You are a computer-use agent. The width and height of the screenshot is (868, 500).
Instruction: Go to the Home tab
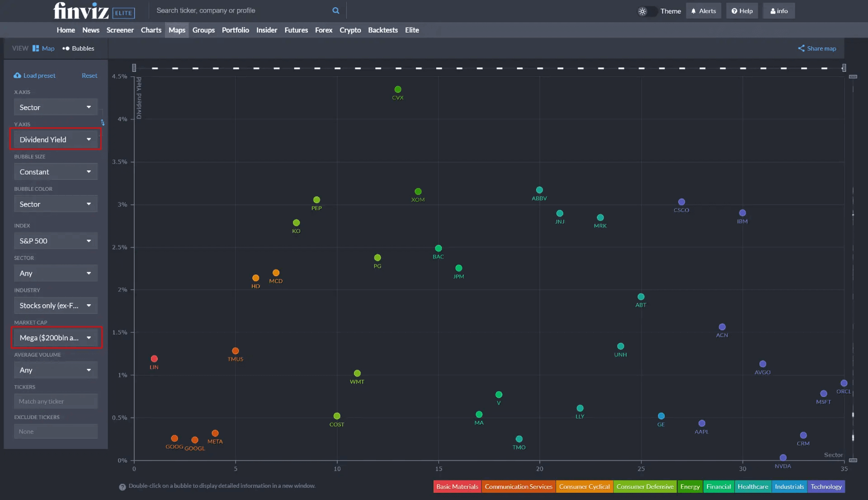pyautogui.click(x=66, y=30)
